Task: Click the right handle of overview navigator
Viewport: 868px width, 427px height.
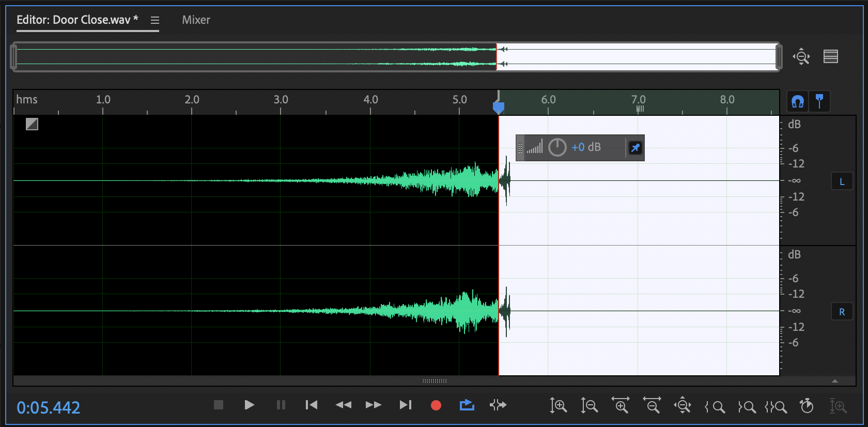Action: pos(779,56)
